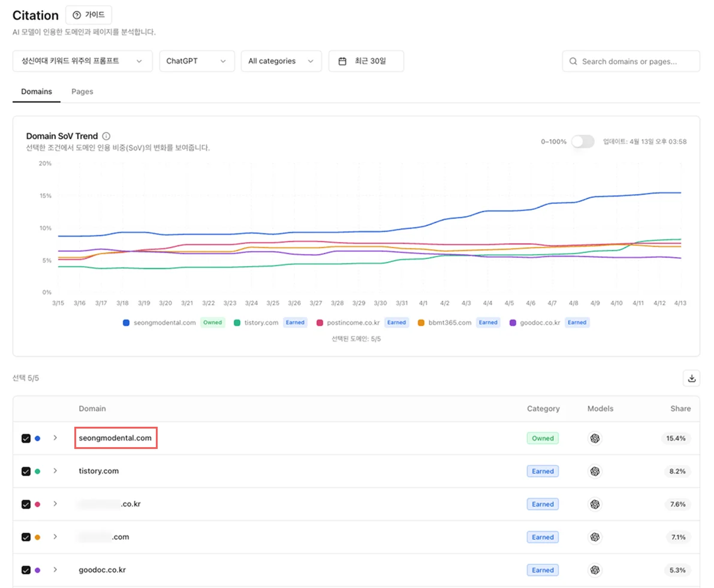Open the ChatGPT model dropdown
The width and height of the screenshot is (714, 588).
[196, 61]
